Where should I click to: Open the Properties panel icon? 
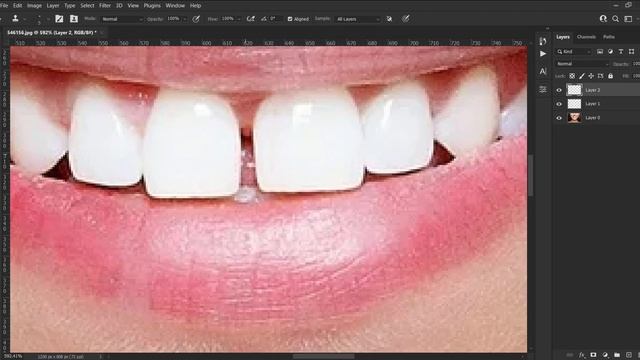pyautogui.click(x=543, y=89)
